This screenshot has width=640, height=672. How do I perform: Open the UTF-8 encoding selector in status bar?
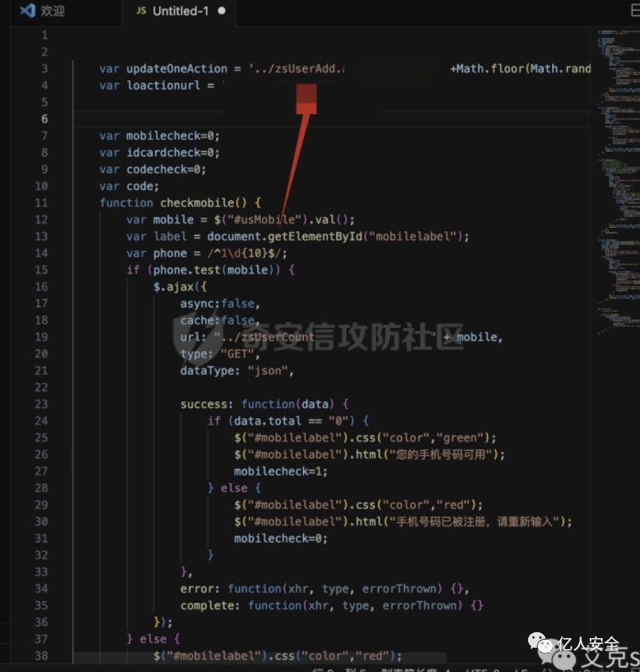point(482,670)
